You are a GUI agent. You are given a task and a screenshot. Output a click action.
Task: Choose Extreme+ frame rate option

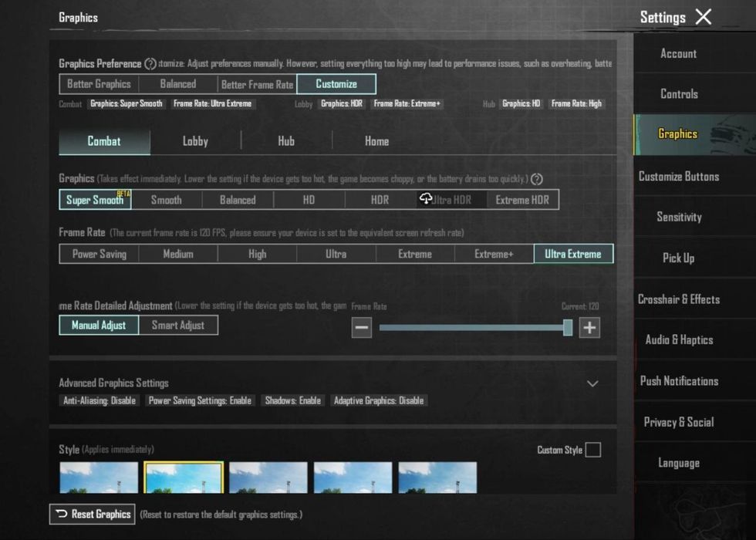click(x=494, y=254)
